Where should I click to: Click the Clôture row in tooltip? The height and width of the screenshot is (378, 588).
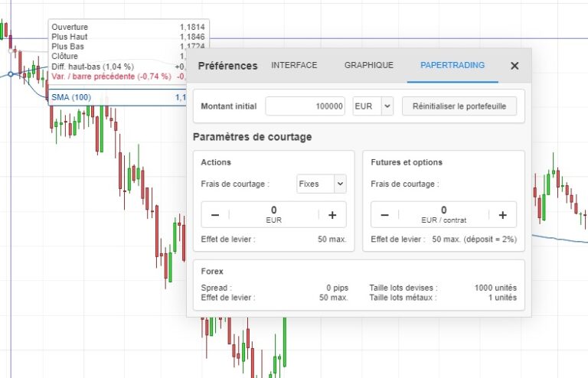tap(119, 56)
